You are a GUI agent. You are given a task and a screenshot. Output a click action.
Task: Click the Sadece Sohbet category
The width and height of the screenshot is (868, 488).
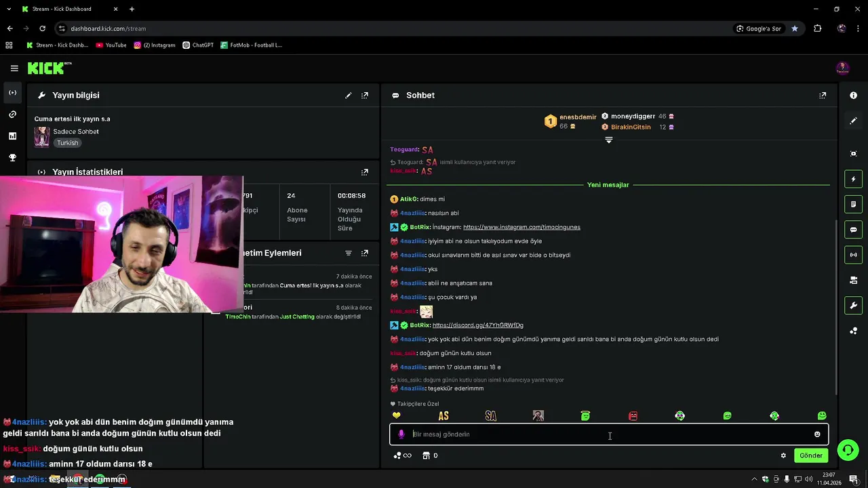pyautogui.click(x=76, y=131)
